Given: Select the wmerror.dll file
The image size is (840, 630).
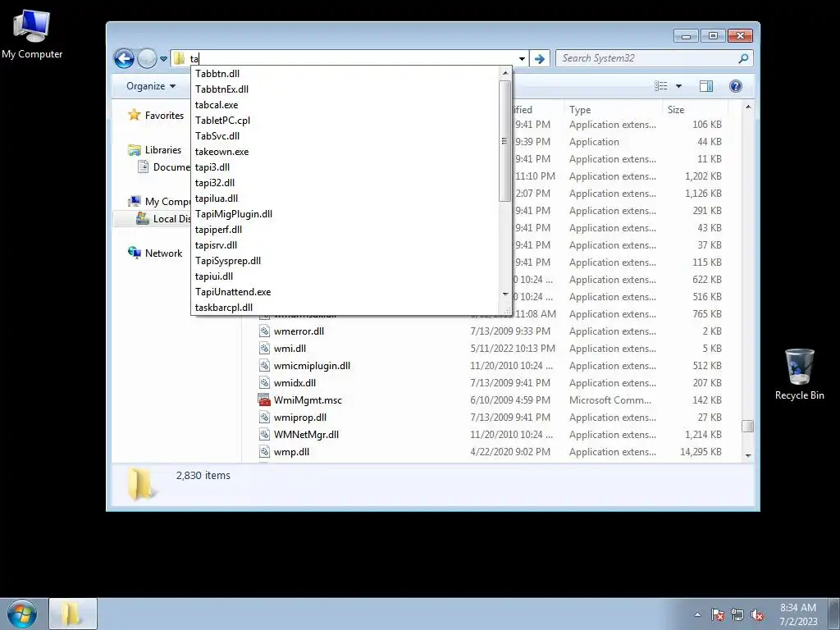Looking at the screenshot, I should pyautogui.click(x=299, y=331).
